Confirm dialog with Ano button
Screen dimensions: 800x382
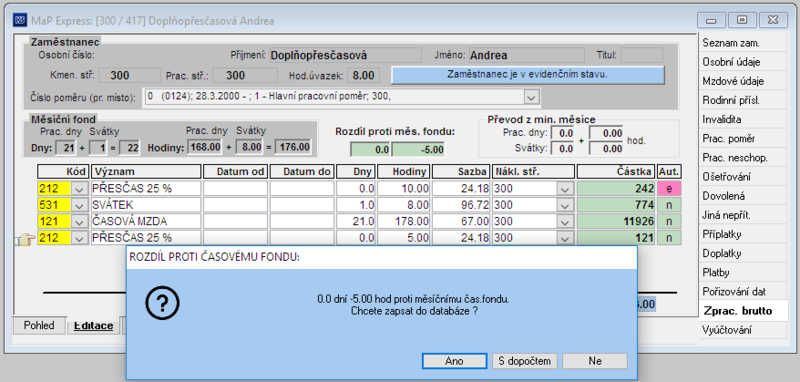(454, 361)
